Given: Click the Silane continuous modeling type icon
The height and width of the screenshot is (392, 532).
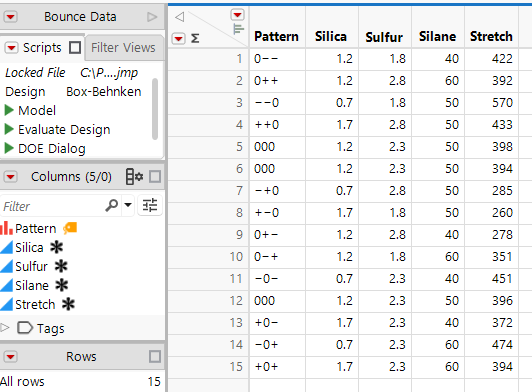Looking at the screenshot, I should (6, 285).
